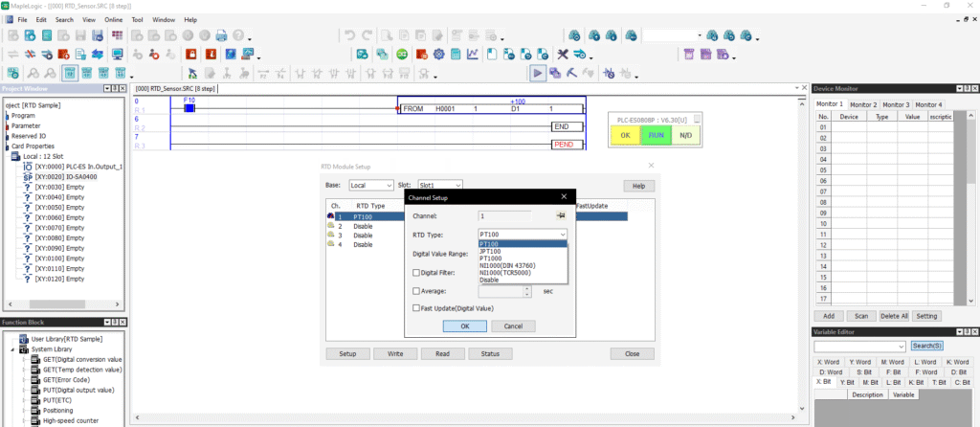Click the pin icon in Channel Setup dialog

pyautogui.click(x=561, y=215)
